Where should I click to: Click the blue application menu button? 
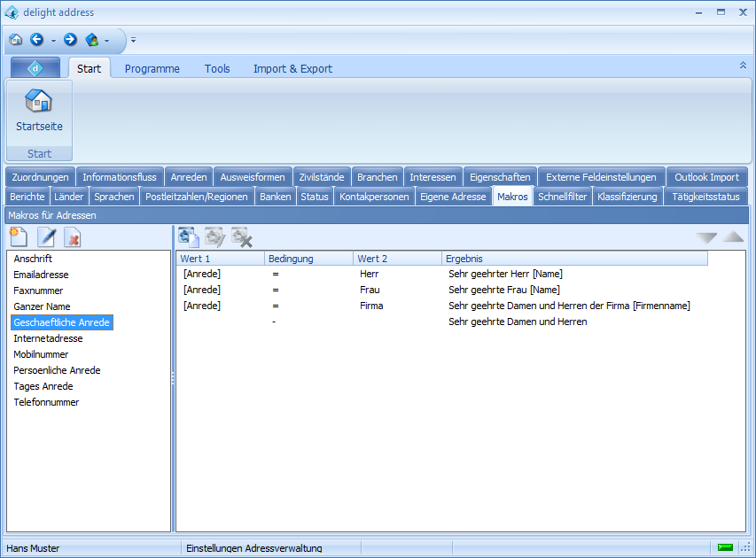pos(35,68)
